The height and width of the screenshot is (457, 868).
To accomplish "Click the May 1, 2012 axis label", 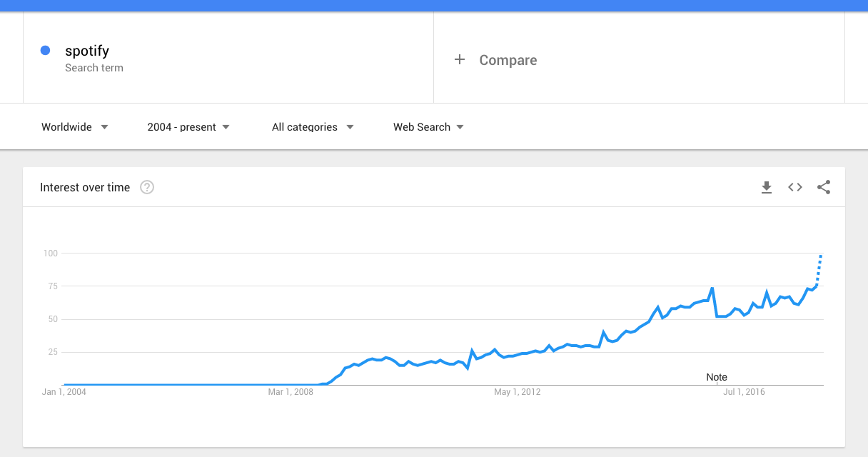I will (518, 392).
